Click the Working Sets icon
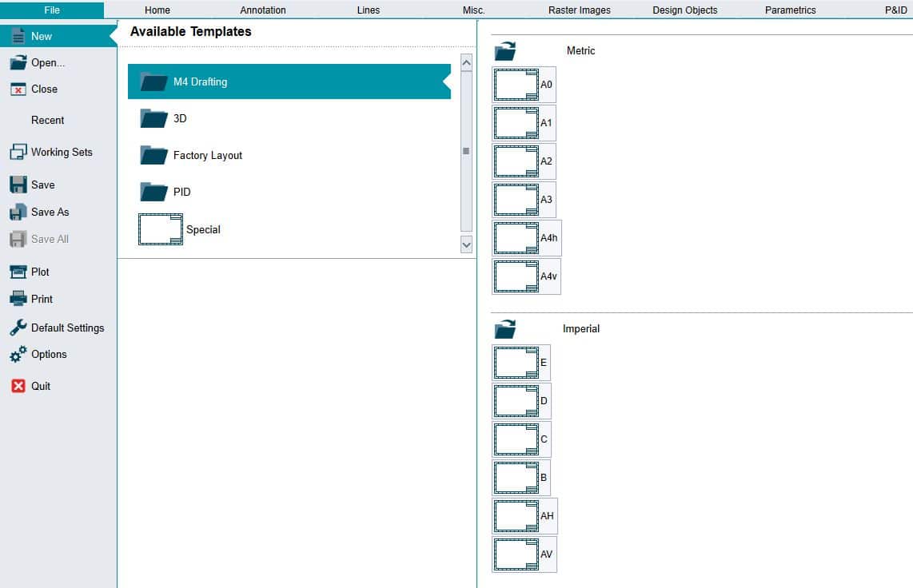 tap(18, 151)
